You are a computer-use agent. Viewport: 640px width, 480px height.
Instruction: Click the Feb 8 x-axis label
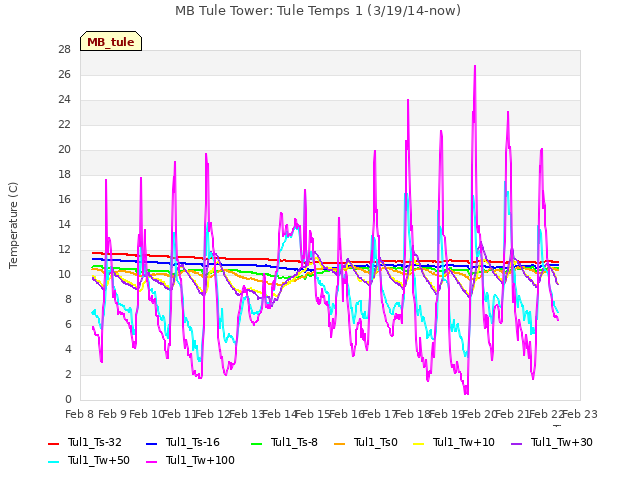tap(80, 414)
